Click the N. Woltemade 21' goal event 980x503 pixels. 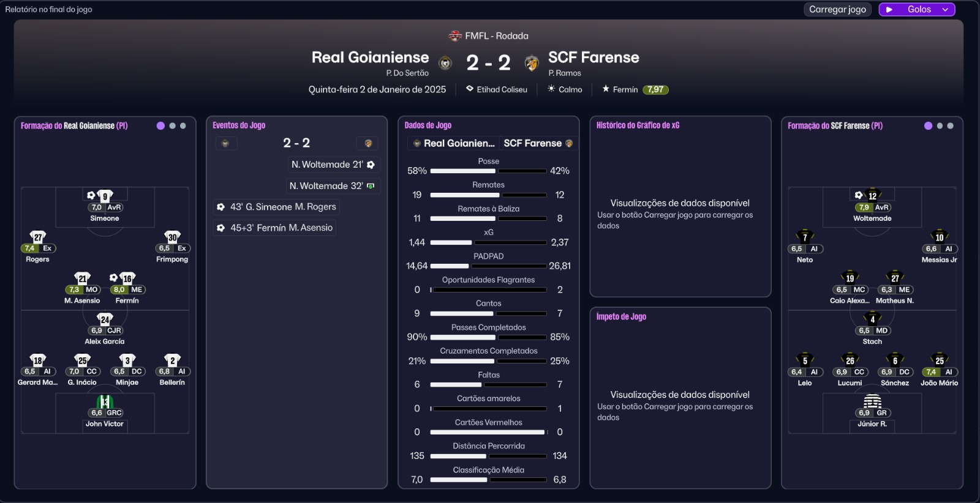coord(333,165)
